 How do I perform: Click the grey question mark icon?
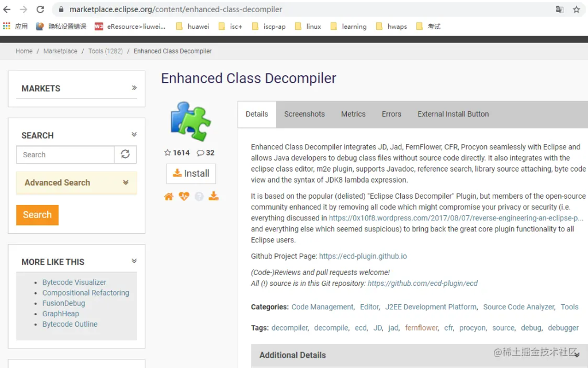pos(199,196)
